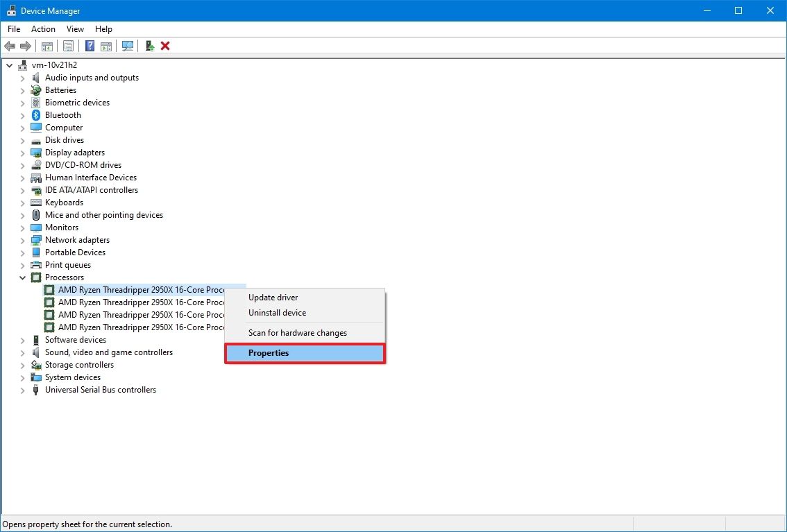Expand the Universal Serial Bus controllers category
This screenshot has width=787, height=532.
22,389
